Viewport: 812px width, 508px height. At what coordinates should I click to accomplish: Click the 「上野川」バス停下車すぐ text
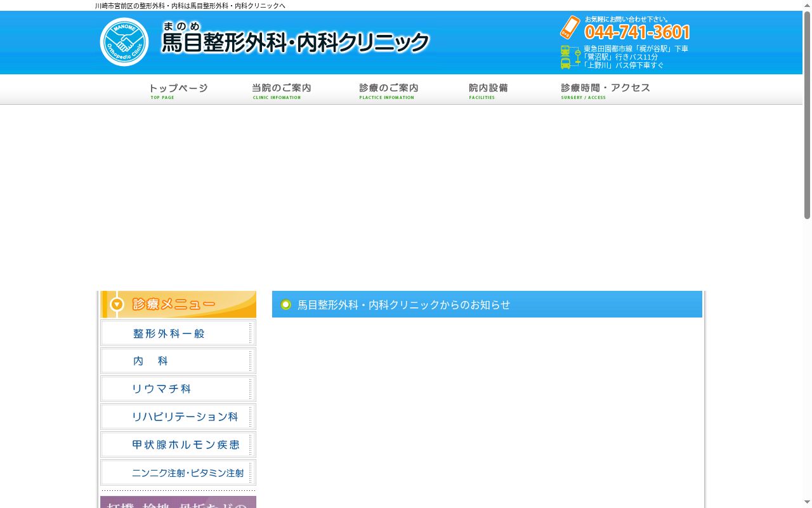coord(624,65)
